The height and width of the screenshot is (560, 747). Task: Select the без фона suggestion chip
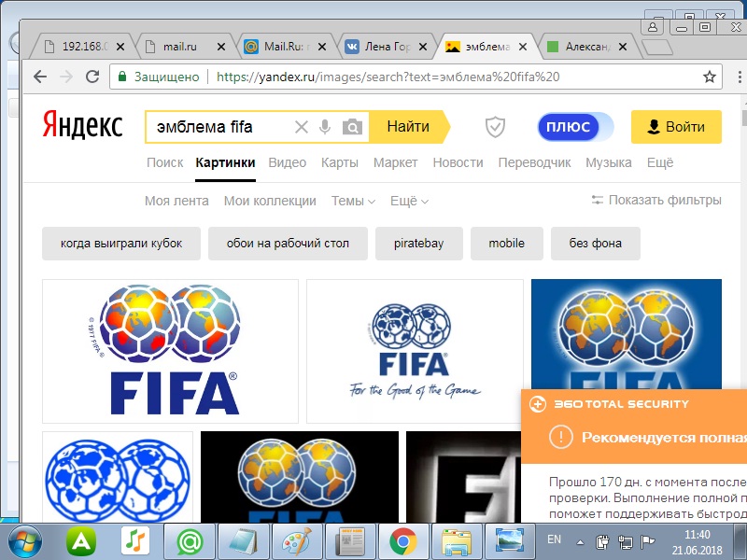[x=596, y=244]
